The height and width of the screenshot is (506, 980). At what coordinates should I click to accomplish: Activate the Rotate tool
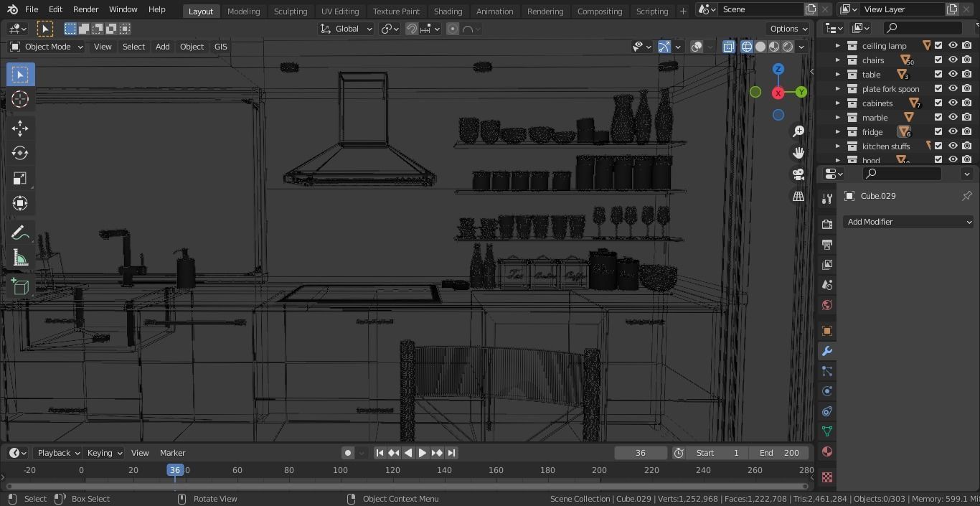[20, 153]
